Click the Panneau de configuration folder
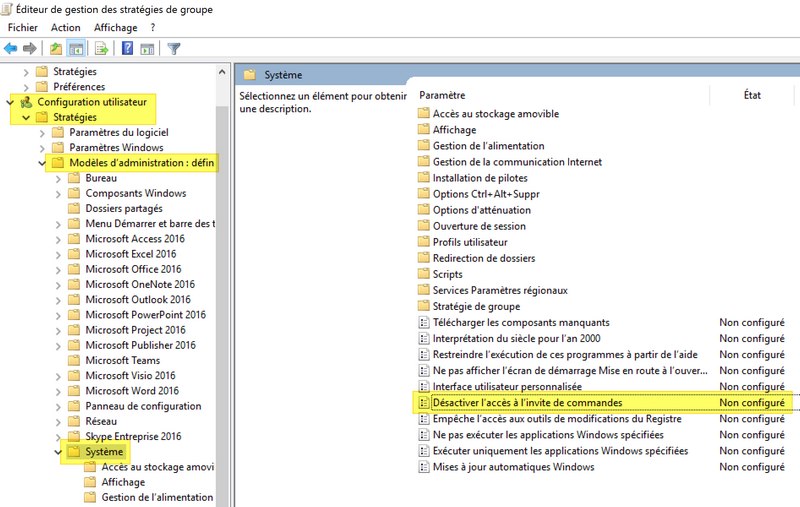Screen dimensions: 800x507 tap(143, 406)
